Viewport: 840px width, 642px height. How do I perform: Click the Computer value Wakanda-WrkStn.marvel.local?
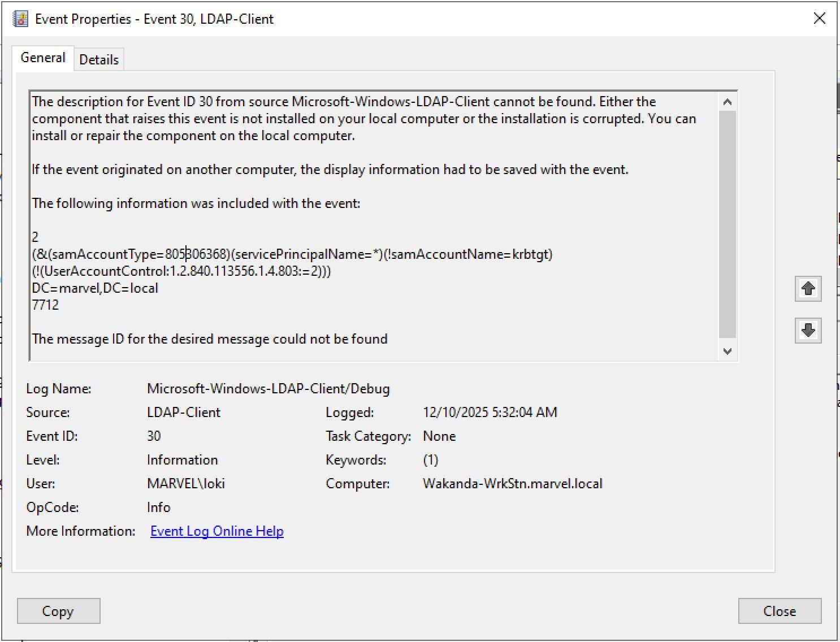[x=512, y=484]
